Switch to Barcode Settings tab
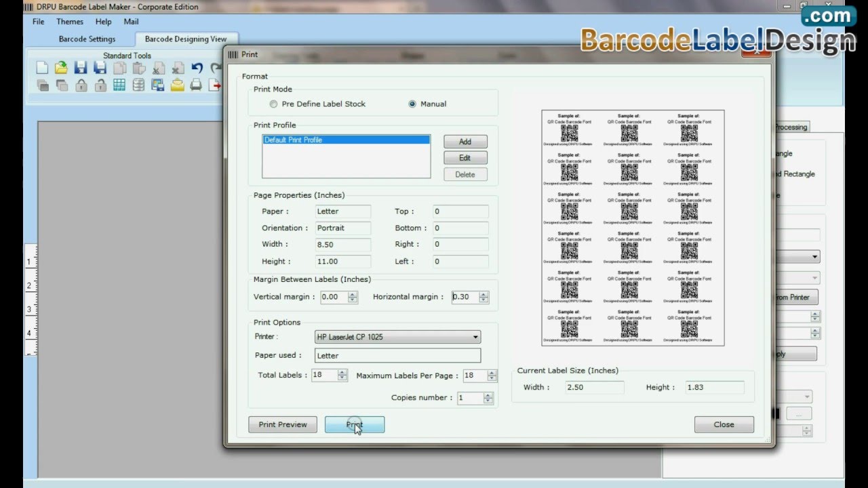 pyautogui.click(x=87, y=39)
